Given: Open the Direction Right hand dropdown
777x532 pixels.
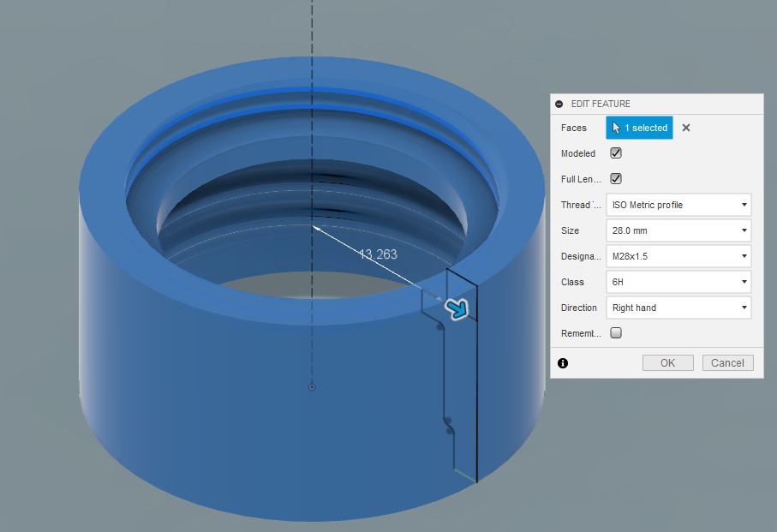Looking at the screenshot, I should click(x=678, y=308).
